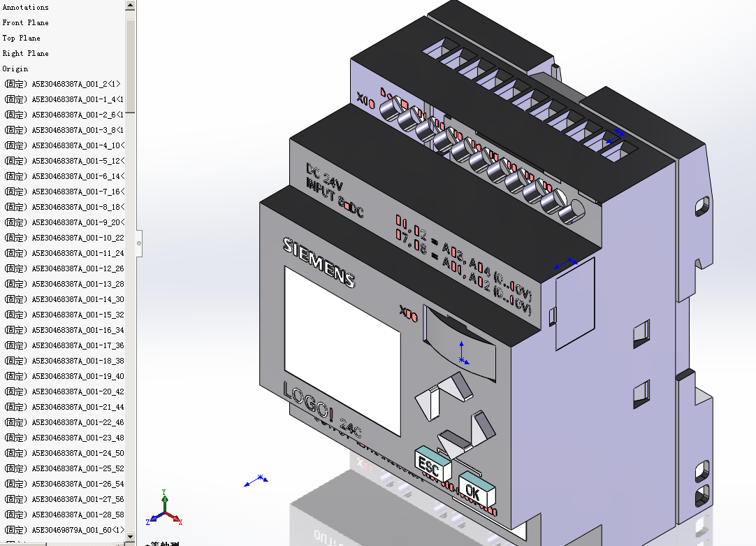Select the ESC key on the model
This screenshot has width=756, height=546.
pos(432,464)
